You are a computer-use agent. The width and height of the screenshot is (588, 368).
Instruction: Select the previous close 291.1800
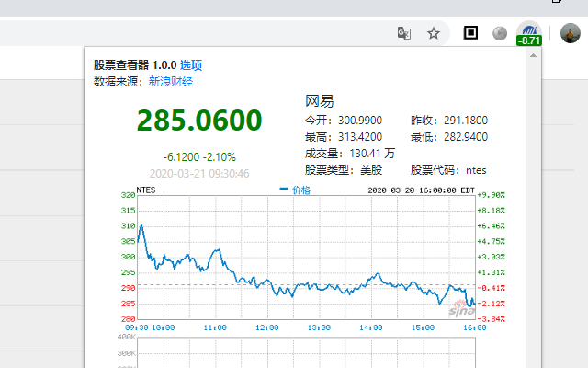[x=466, y=121]
